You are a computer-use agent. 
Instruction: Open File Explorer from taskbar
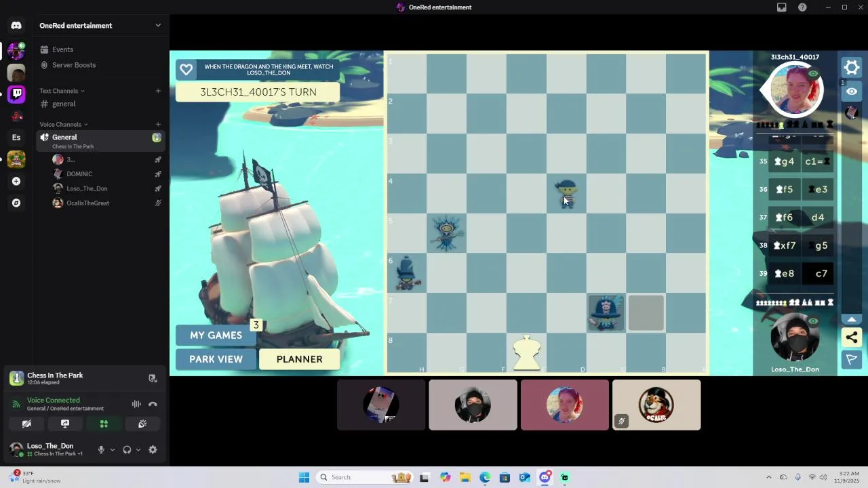pos(465,477)
